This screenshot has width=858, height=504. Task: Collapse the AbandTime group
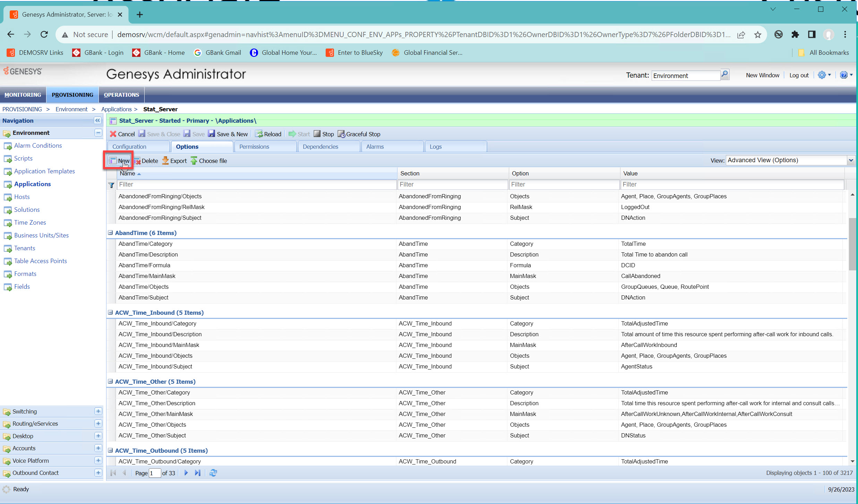click(x=110, y=233)
